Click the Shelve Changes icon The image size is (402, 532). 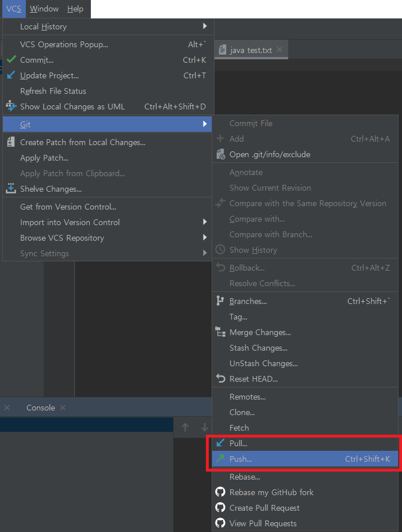[11, 188]
